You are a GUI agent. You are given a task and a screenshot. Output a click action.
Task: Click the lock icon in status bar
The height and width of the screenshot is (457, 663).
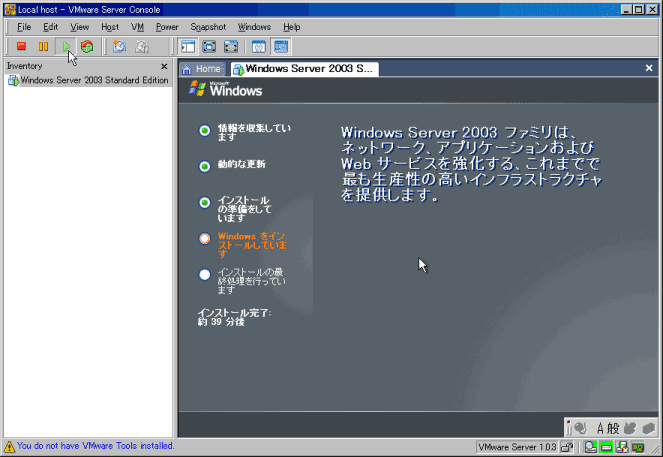point(567,447)
